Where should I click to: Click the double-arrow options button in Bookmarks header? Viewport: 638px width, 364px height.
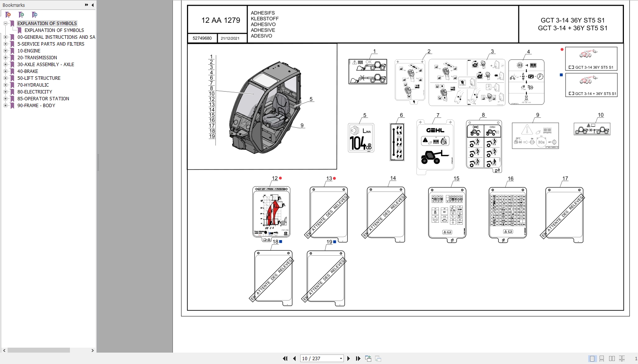pos(87,5)
